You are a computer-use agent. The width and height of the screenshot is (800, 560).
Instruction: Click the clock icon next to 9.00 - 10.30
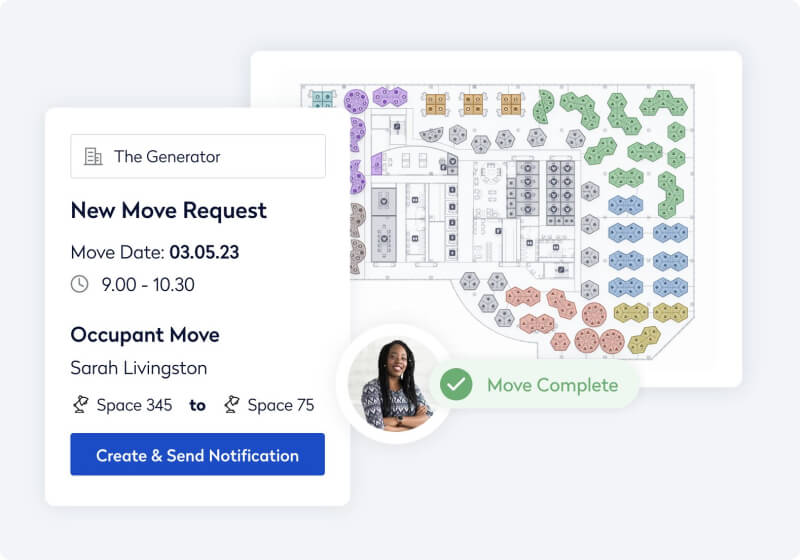(80, 284)
